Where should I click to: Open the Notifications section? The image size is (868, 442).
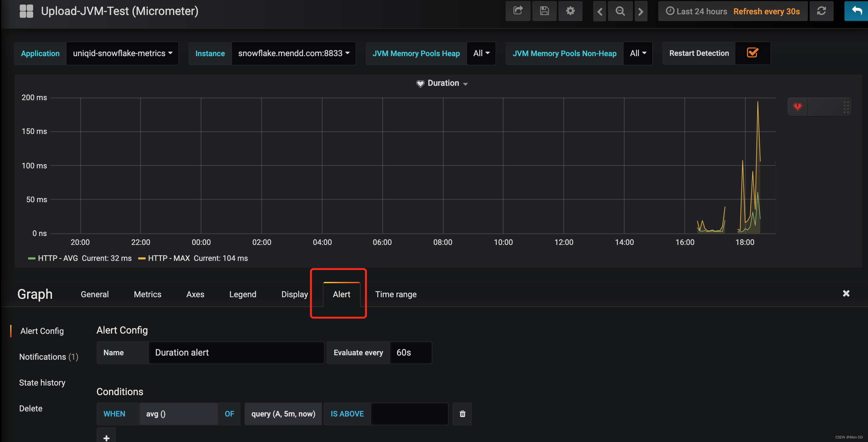(x=48, y=357)
